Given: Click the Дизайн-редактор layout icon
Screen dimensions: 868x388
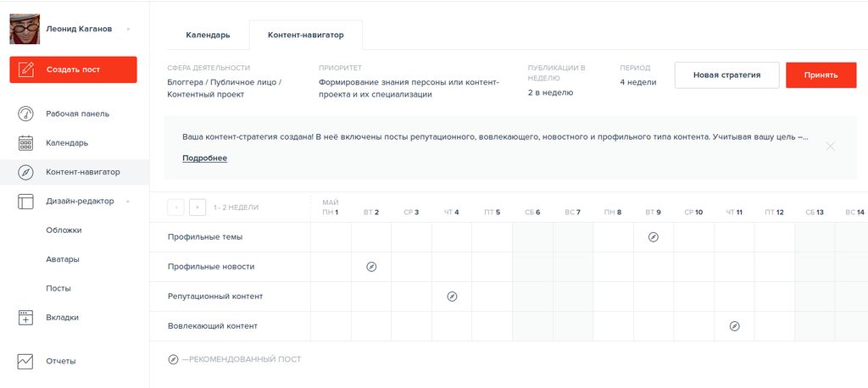Looking at the screenshot, I should click(x=25, y=202).
